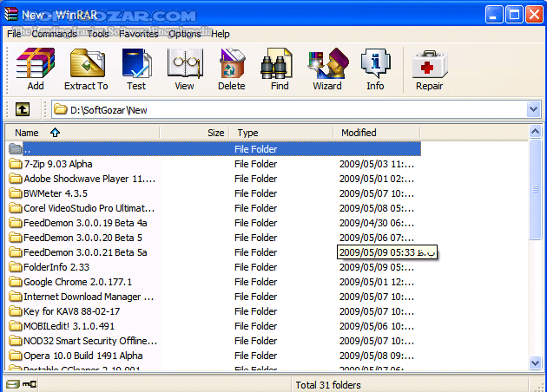Open the Options menu

pos(185,34)
